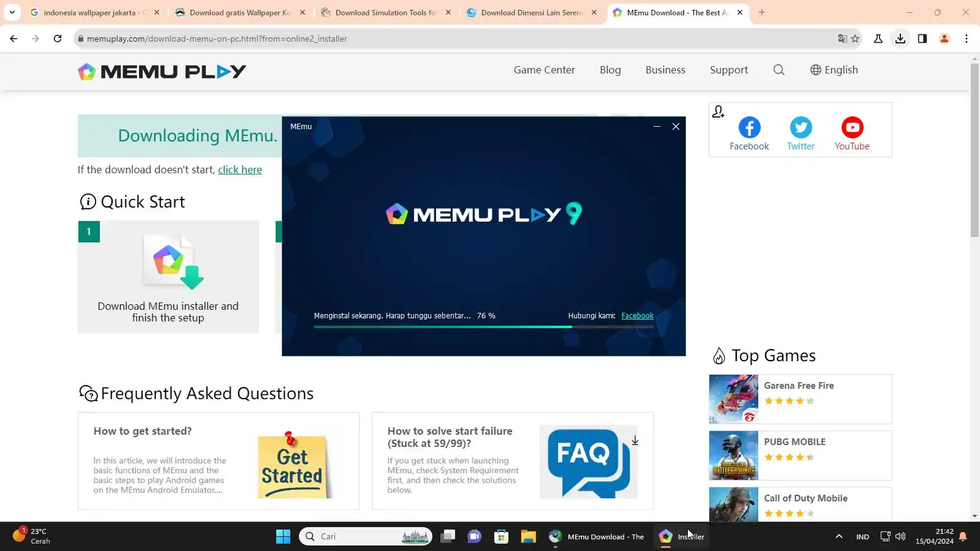Open Microsoft Store from taskbar
Screen dimensions: 980x551
(501, 537)
